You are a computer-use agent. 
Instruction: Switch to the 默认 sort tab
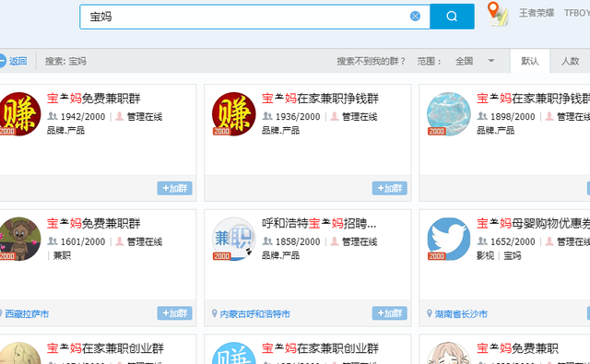click(x=530, y=61)
